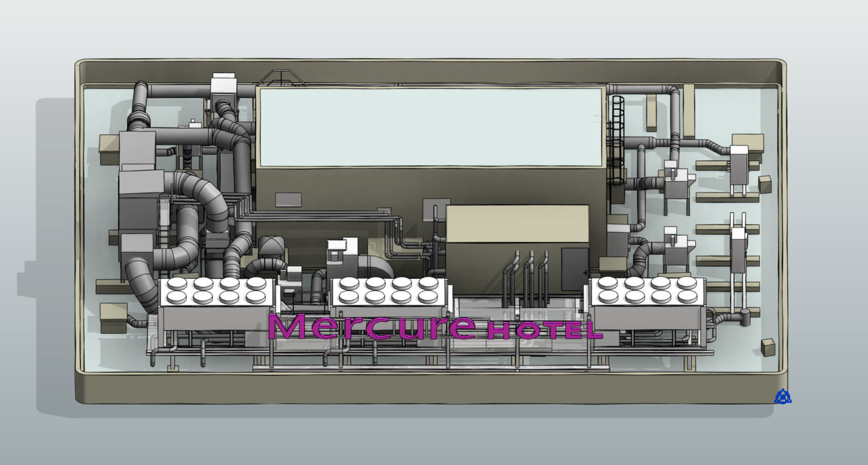Select the large light-blue rooftop panel

431,127
